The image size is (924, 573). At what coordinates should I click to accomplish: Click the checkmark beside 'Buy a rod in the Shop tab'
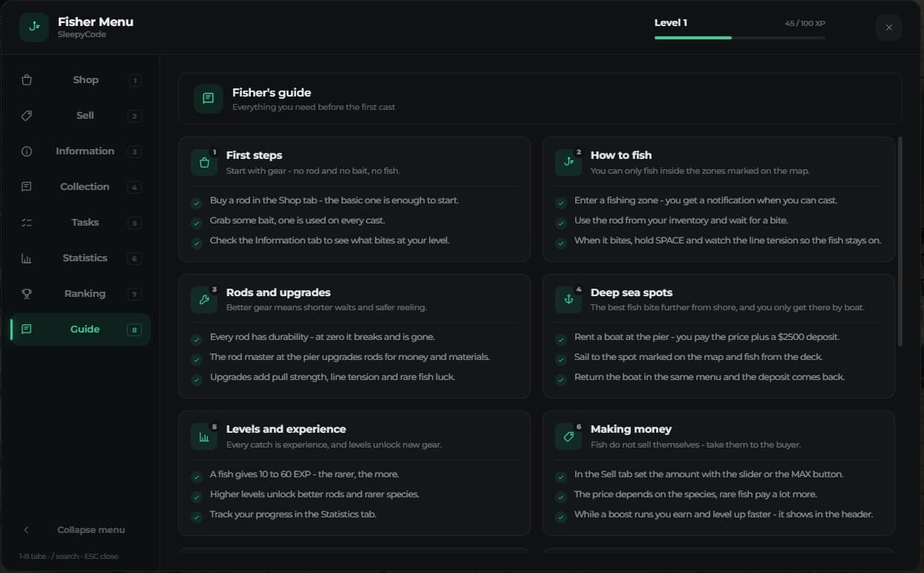[x=197, y=203]
